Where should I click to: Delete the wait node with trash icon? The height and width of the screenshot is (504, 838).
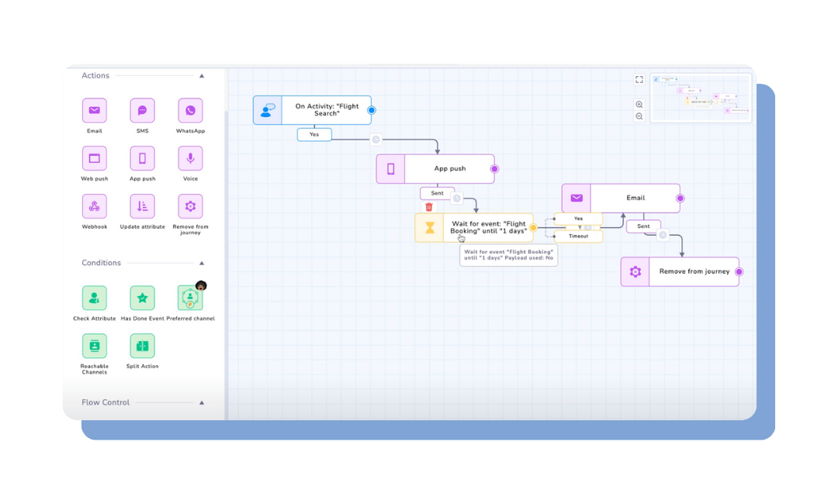(x=429, y=207)
